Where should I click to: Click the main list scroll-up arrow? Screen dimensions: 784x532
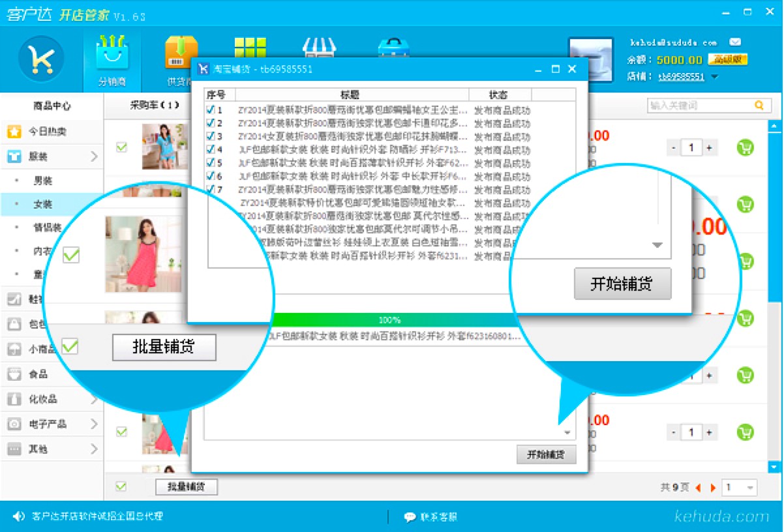point(774,126)
